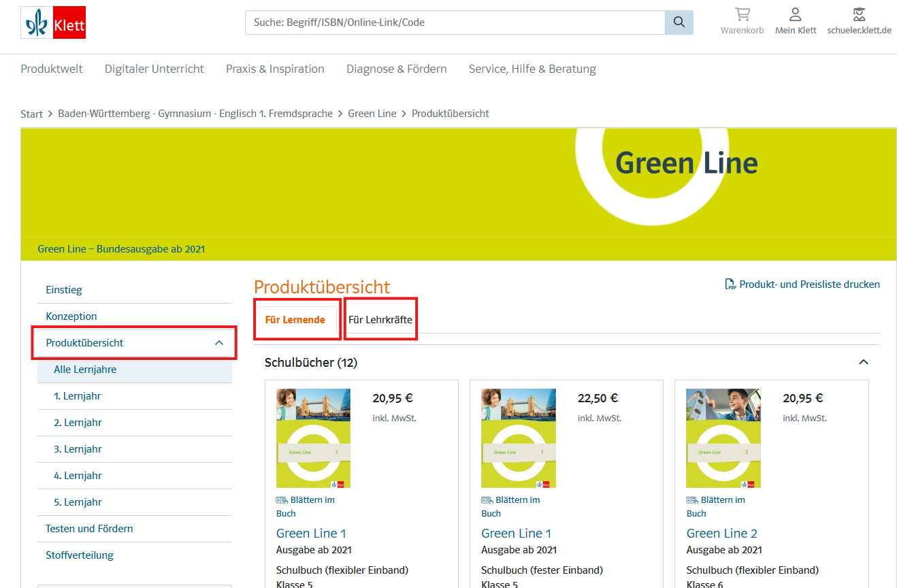897x588 pixels.
Task: Open Digitaler Unterricht menu
Action: pos(154,69)
